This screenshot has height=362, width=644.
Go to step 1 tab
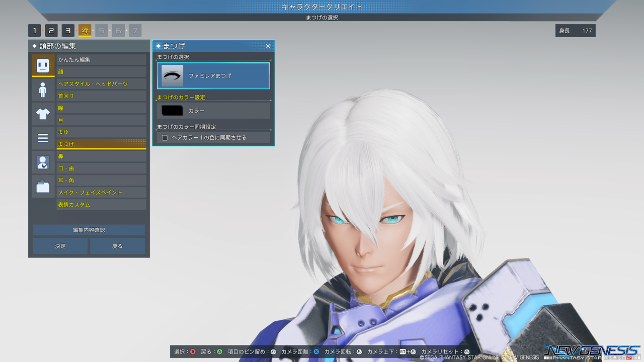point(34,31)
